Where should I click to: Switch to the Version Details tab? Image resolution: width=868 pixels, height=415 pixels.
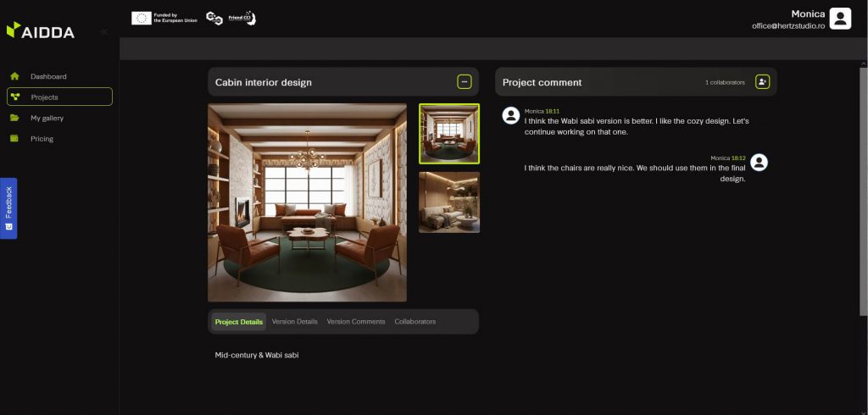[x=295, y=322]
